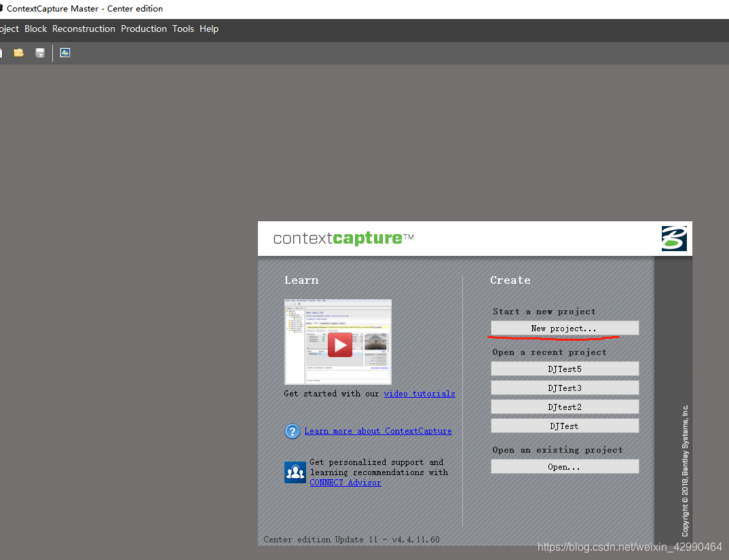This screenshot has width=729, height=560.
Task: Click the save project floppy icon
Action: pos(40,52)
